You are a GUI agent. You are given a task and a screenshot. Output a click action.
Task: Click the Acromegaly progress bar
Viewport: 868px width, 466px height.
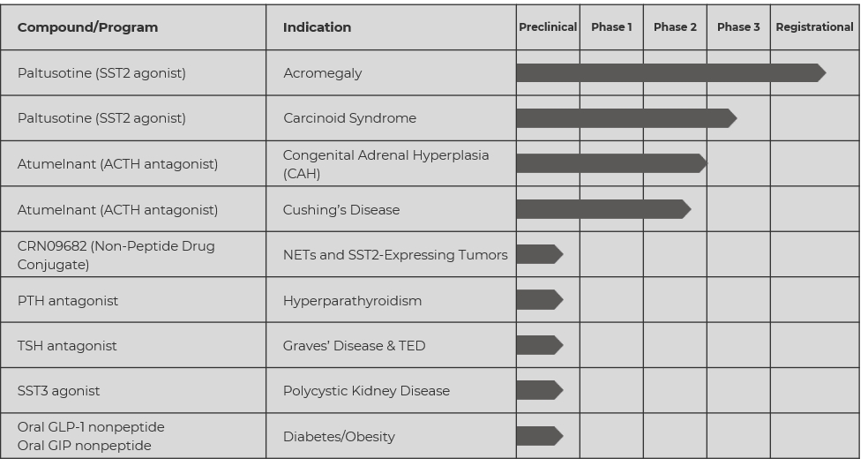point(670,72)
